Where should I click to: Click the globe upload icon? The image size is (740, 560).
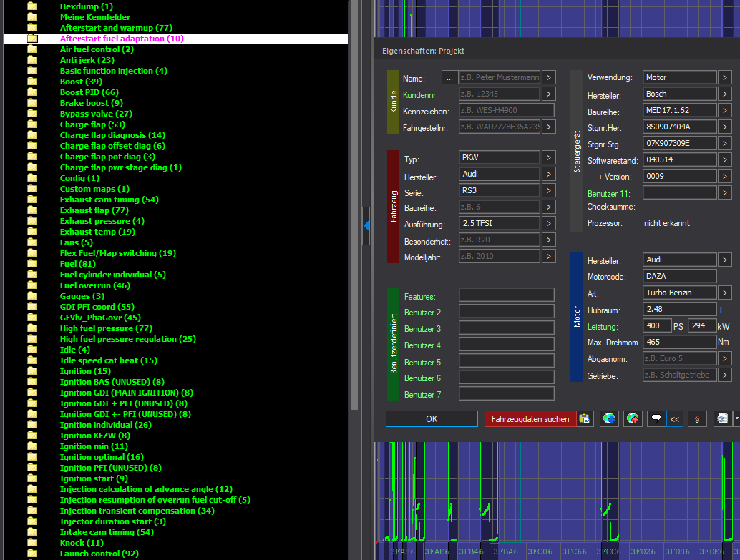(x=633, y=418)
